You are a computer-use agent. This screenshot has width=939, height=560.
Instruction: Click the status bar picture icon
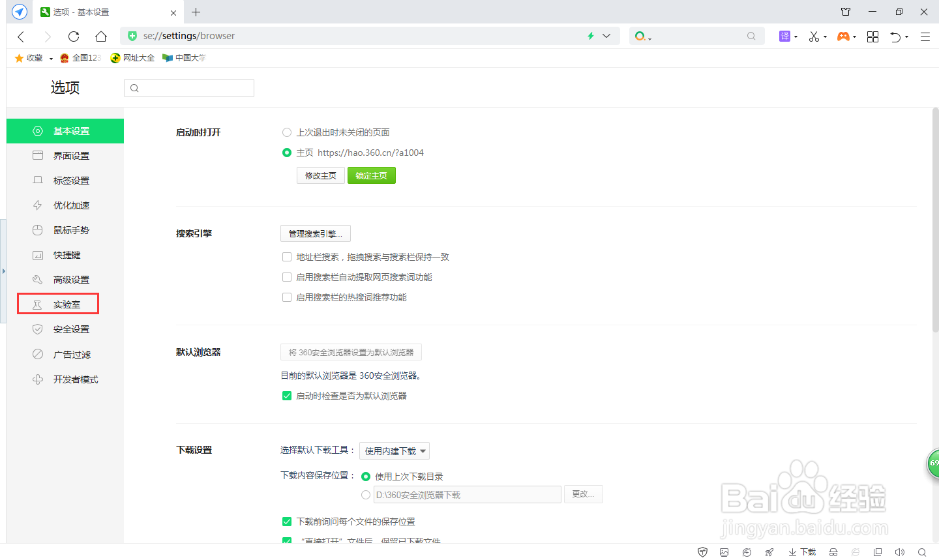click(724, 552)
